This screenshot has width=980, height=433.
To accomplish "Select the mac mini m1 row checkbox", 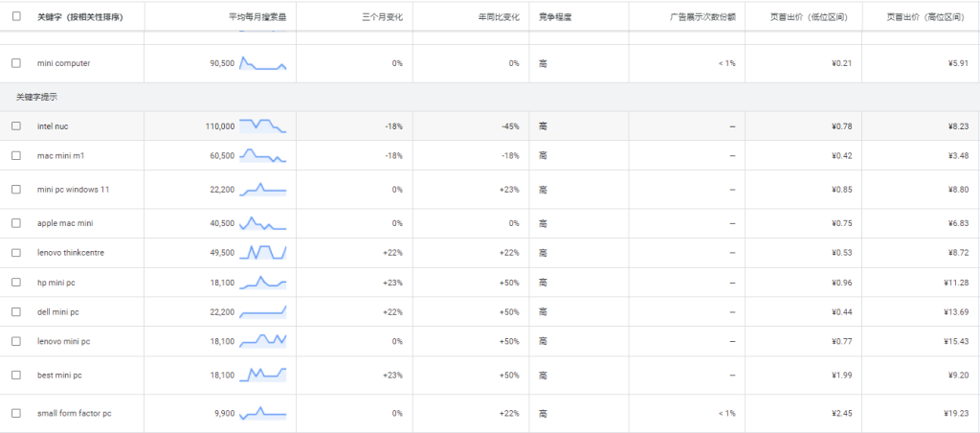I will tap(16, 155).
